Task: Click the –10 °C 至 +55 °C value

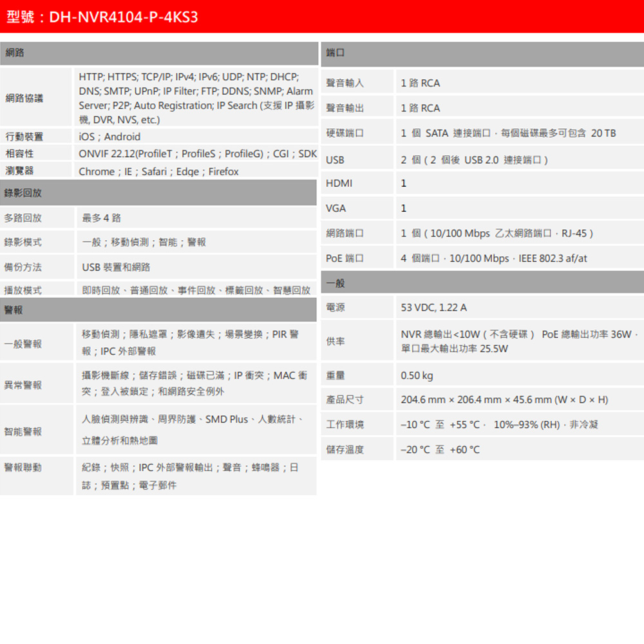Action: click(x=500, y=424)
